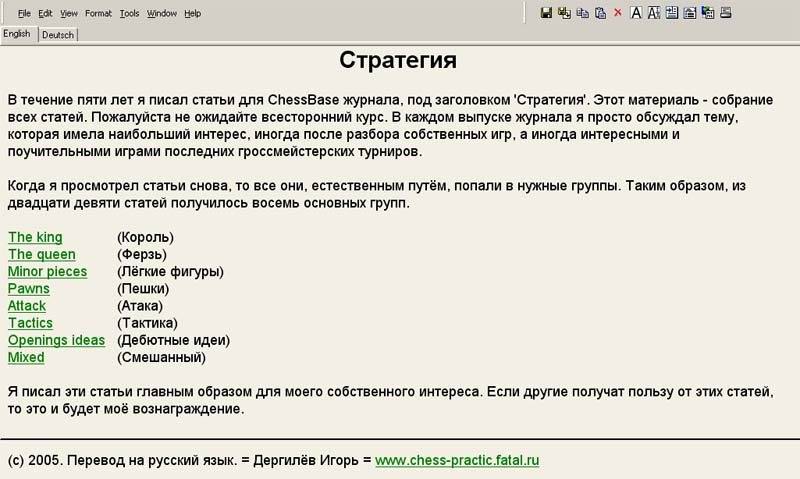Open the Help menu
The width and height of the screenshot is (800, 479).
tap(192, 13)
